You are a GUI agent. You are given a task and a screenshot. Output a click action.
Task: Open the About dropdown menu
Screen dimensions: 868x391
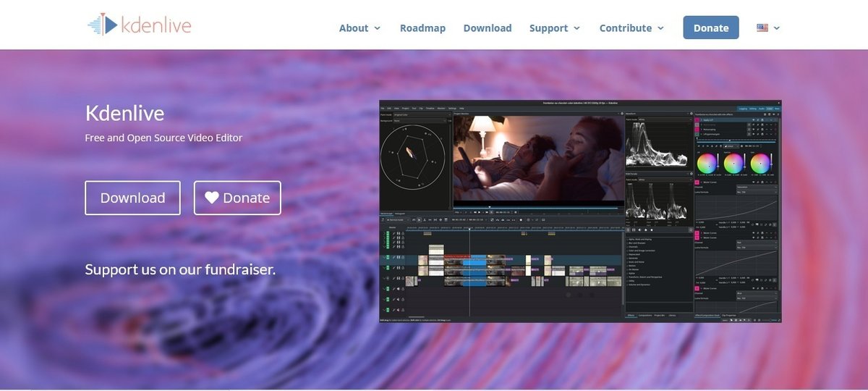[359, 28]
